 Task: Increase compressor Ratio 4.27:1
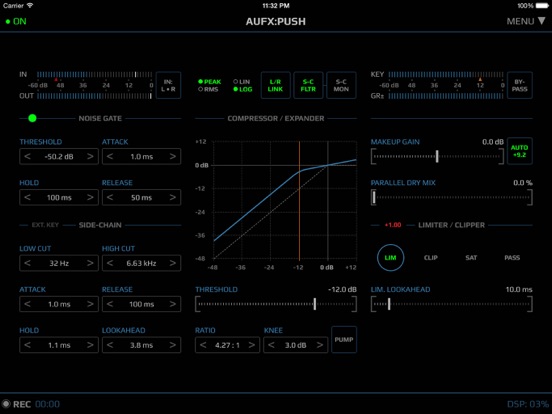tap(251, 345)
